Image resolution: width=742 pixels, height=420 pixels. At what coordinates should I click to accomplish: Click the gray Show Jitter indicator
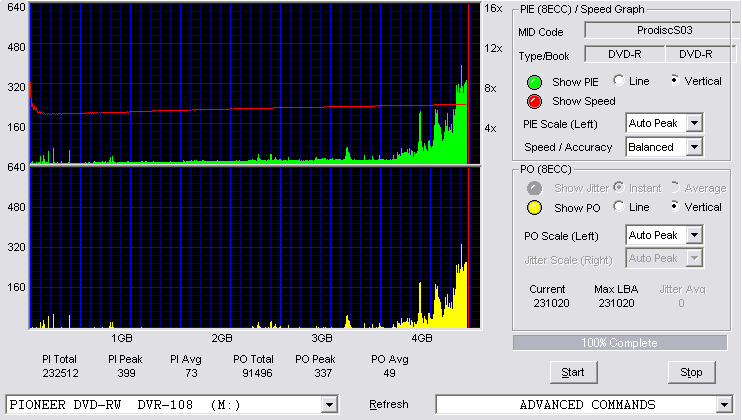(x=534, y=188)
